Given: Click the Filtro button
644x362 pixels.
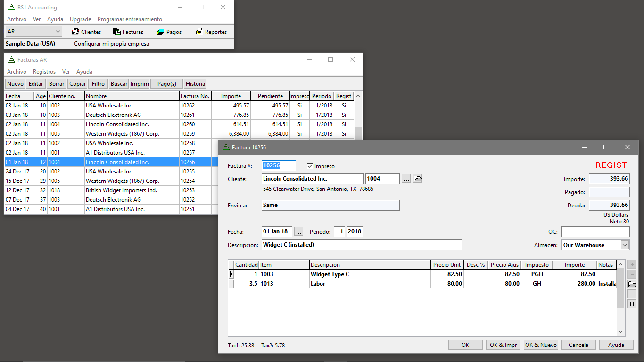Looking at the screenshot, I should click(x=98, y=84).
